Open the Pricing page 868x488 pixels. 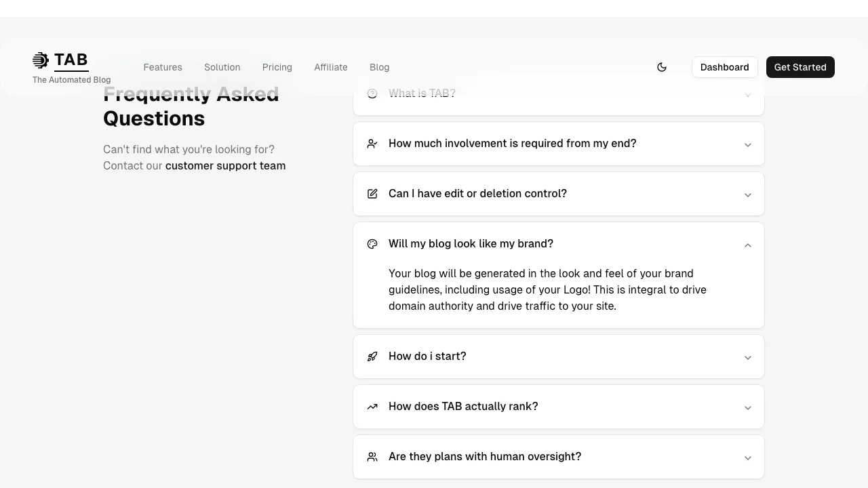(x=277, y=67)
